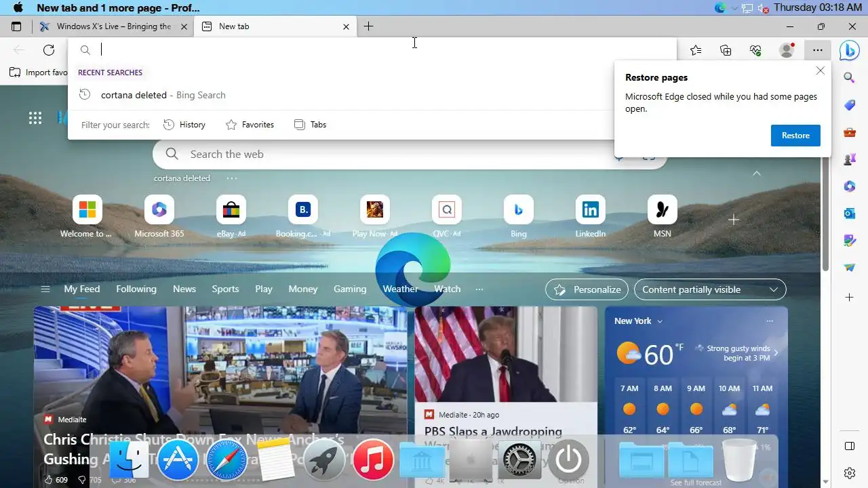Filter suggestions by Favorites
The image size is (868, 488).
(250, 125)
